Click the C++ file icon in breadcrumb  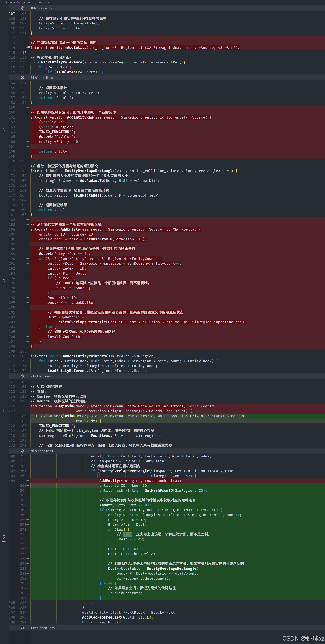coord(18,2)
